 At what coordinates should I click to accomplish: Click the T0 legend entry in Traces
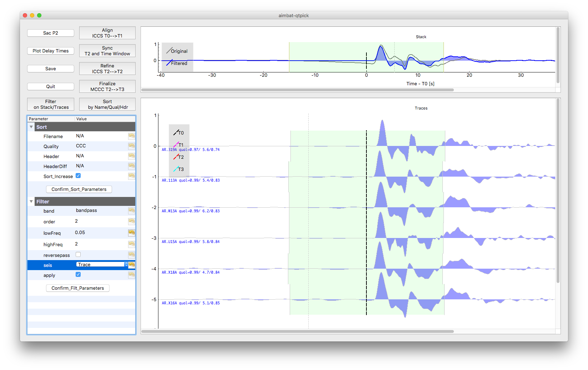179,133
